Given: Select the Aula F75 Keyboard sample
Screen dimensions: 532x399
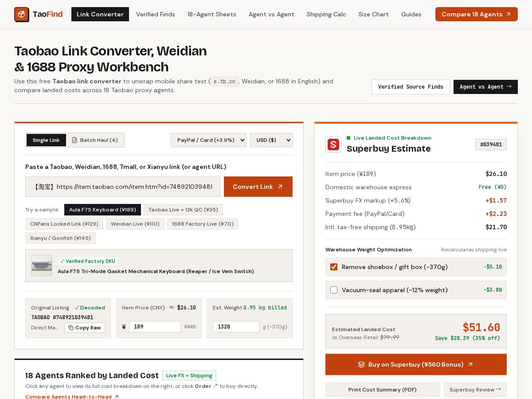Looking at the screenshot, I should tap(102, 210).
